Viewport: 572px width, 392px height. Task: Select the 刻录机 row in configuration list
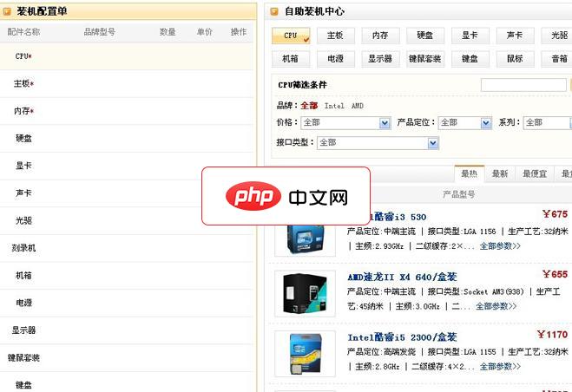(x=127, y=248)
